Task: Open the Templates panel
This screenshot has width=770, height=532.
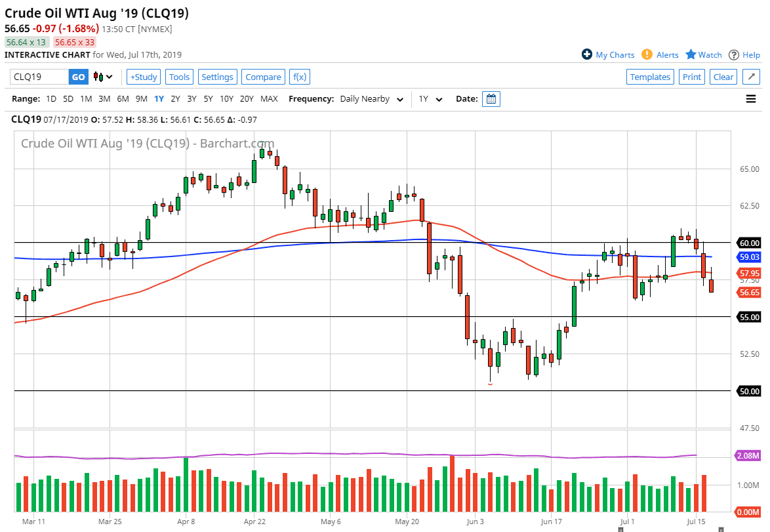Action: coord(650,77)
